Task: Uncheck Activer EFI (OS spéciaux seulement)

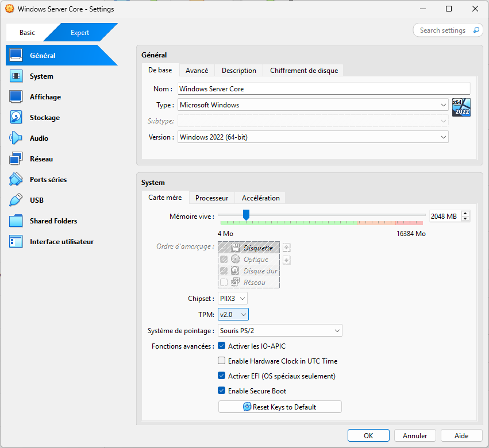Action: click(221, 376)
